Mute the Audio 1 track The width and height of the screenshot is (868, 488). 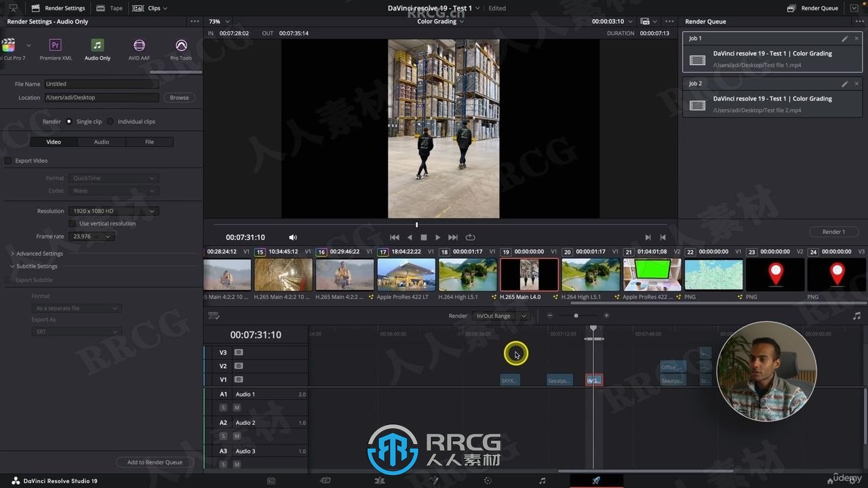[x=237, y=407]
